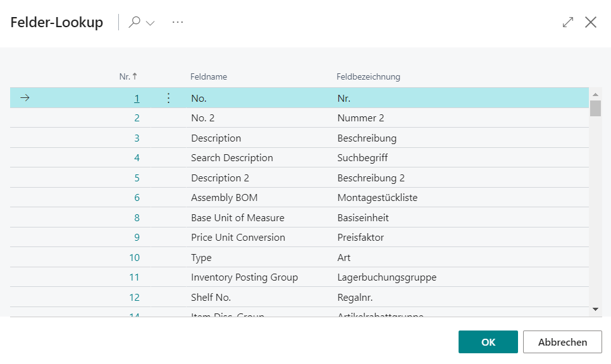Expand the search options chevron

(x=151, y=23)
